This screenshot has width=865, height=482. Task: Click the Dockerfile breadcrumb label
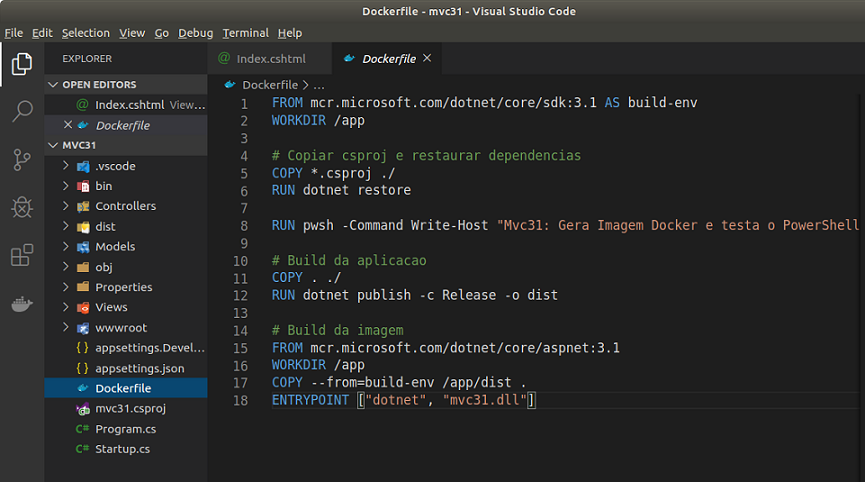click(x=270, y=85)
